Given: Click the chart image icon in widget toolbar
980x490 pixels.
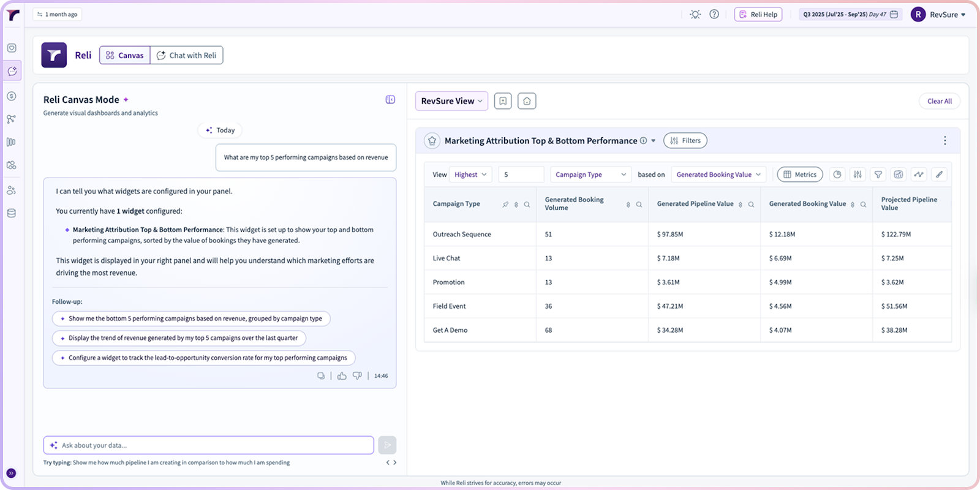Looking at the screenshot, I should click(x=899, y=175).
